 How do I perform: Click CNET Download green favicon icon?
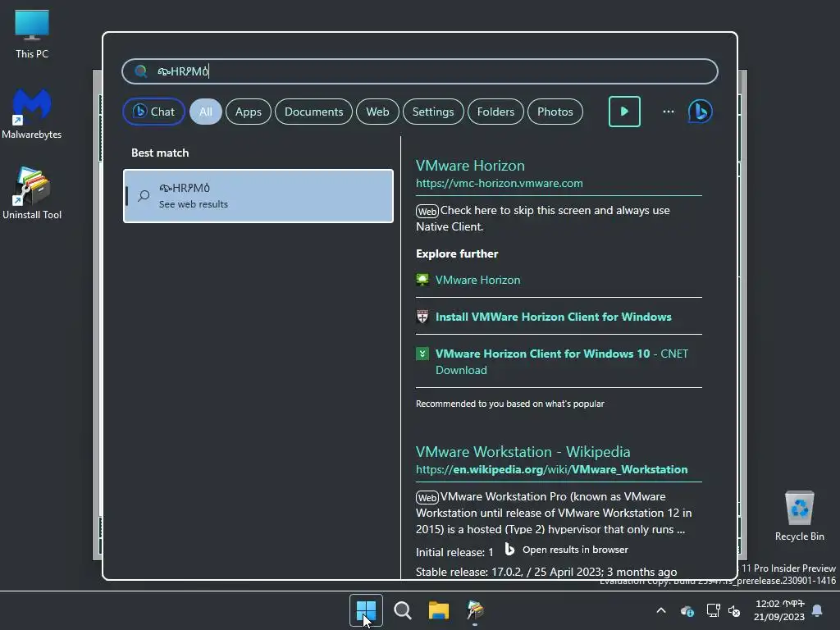[422, 354]
